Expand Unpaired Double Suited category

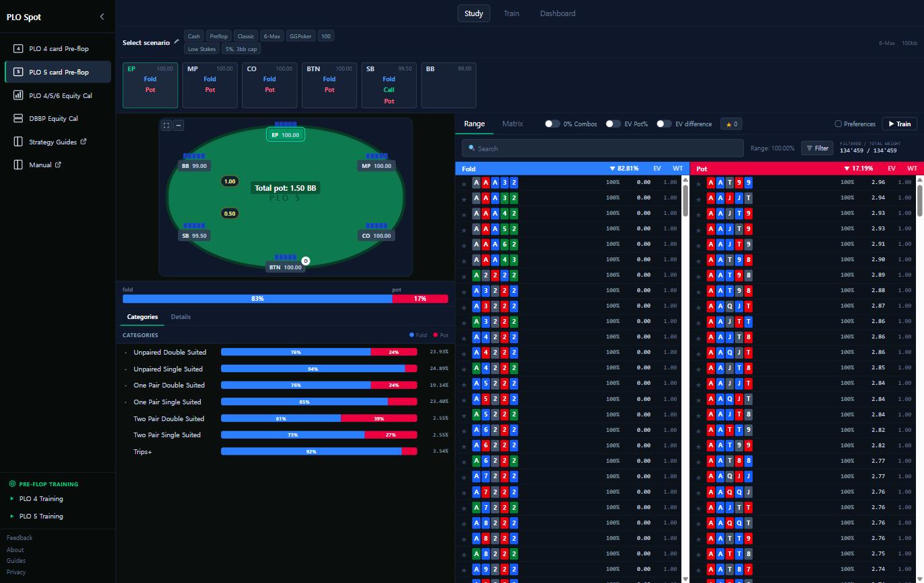coord(126,353)
